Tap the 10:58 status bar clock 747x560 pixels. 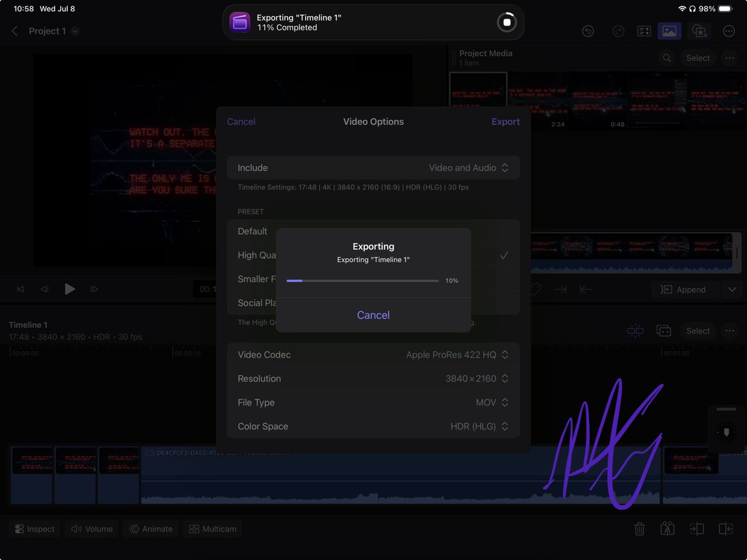pos(24,9)
